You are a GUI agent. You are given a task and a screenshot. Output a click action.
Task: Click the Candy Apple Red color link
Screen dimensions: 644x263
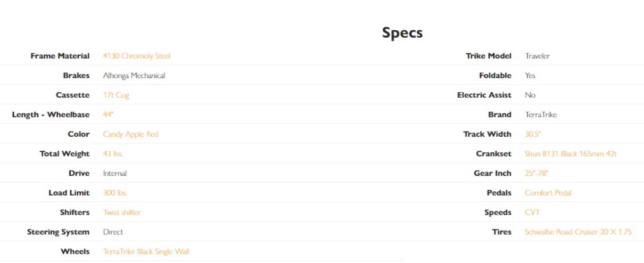[x=131, y=134]
